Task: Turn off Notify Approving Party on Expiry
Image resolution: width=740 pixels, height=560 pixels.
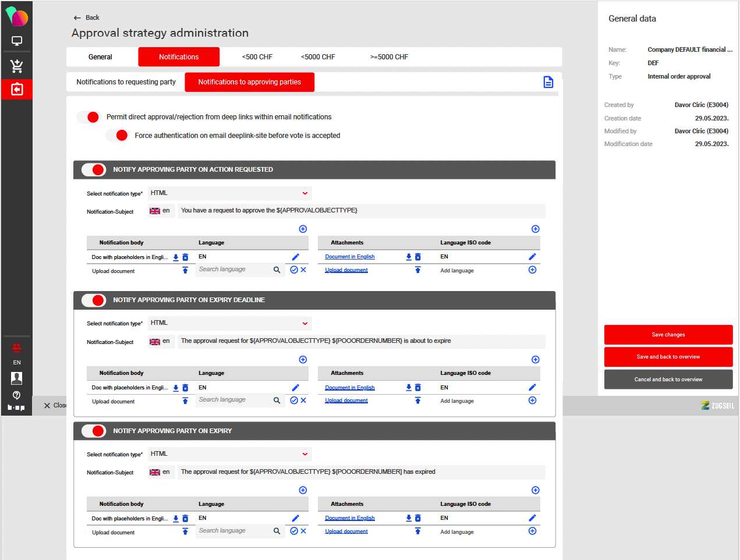Action: [x=94, y=431]
